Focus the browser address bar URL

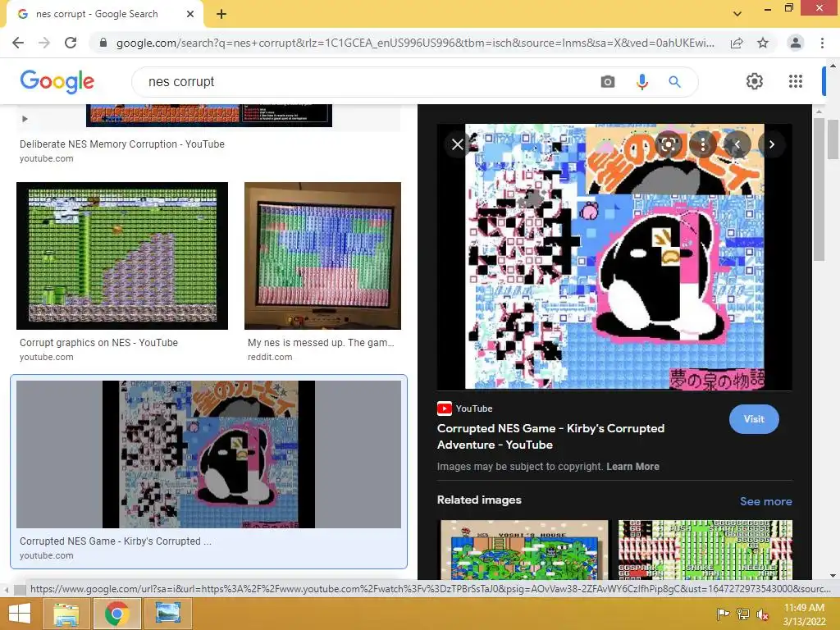pyautogui.click(x=415, y=43)
